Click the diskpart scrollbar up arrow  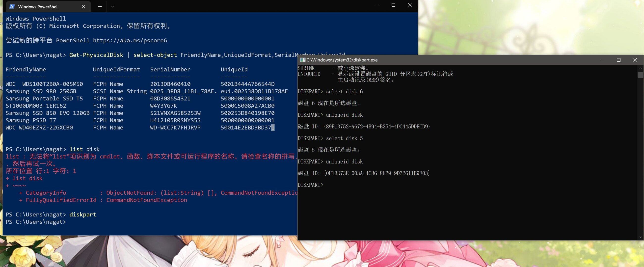click(x=640, y=68)
